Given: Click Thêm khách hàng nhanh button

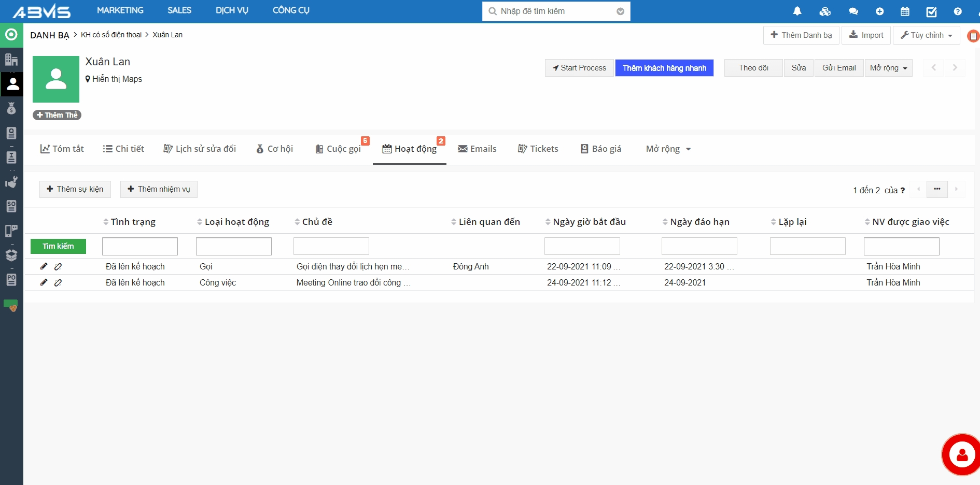Looking at the screenshot, I should tap(664, 68).
